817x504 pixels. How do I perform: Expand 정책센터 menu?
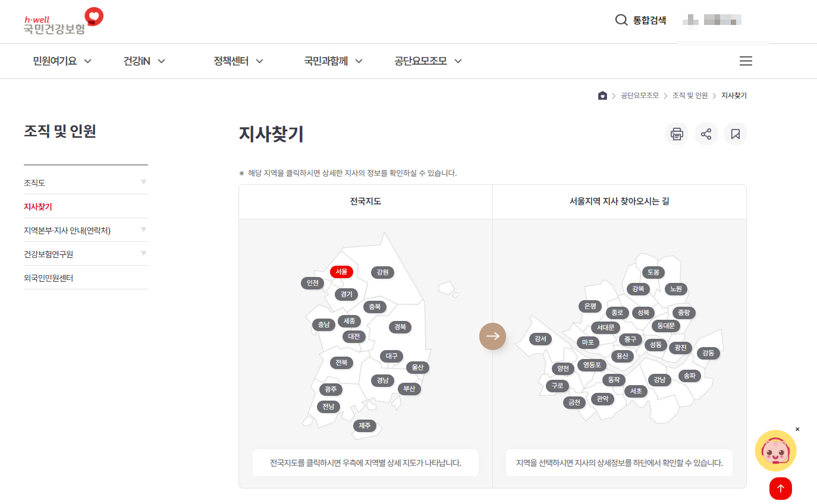(238, 61)
